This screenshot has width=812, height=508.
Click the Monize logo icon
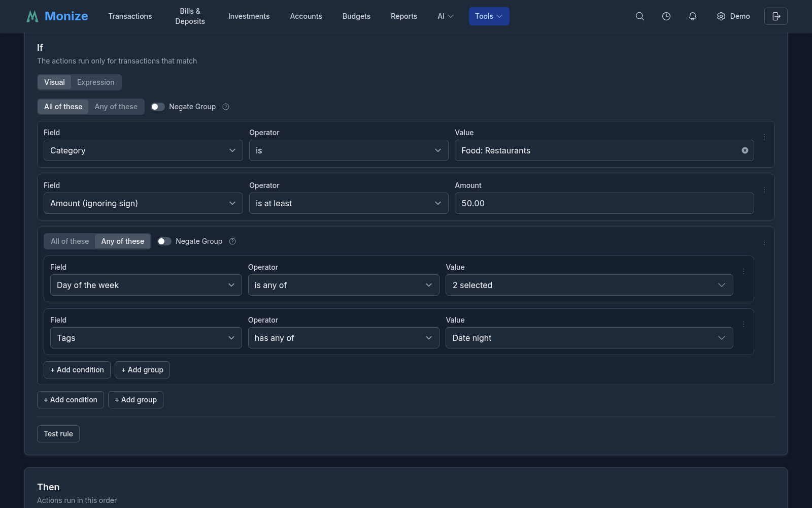click(x=32, y=16)
